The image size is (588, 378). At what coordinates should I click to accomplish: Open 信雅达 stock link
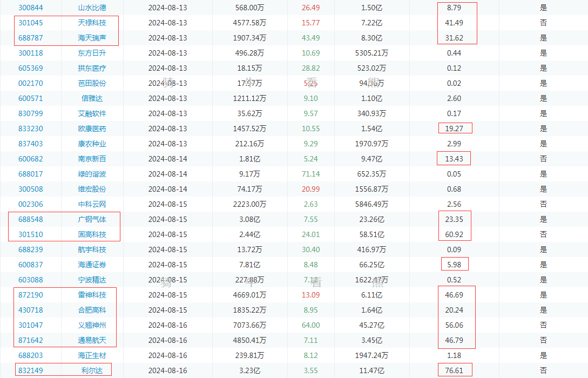click(x=92, y=98)
